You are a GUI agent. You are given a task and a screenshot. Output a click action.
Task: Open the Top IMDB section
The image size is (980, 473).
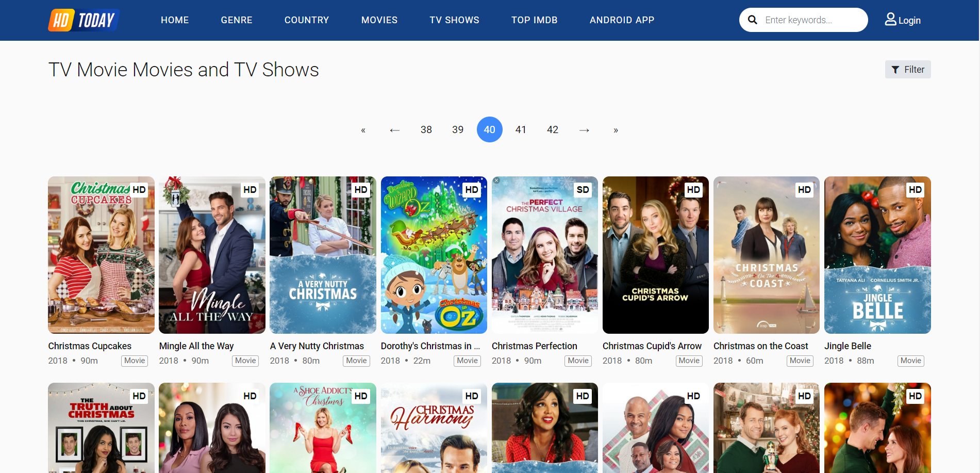coord(534,20)
